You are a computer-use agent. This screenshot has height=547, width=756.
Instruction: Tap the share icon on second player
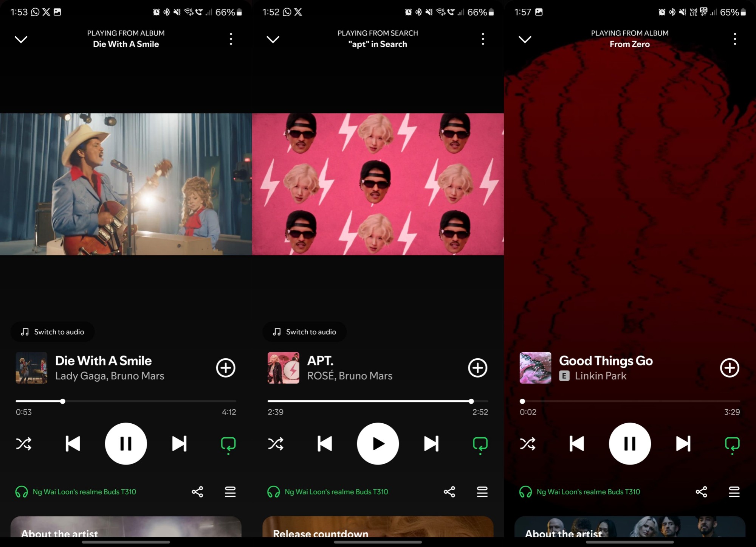(449, 491)
